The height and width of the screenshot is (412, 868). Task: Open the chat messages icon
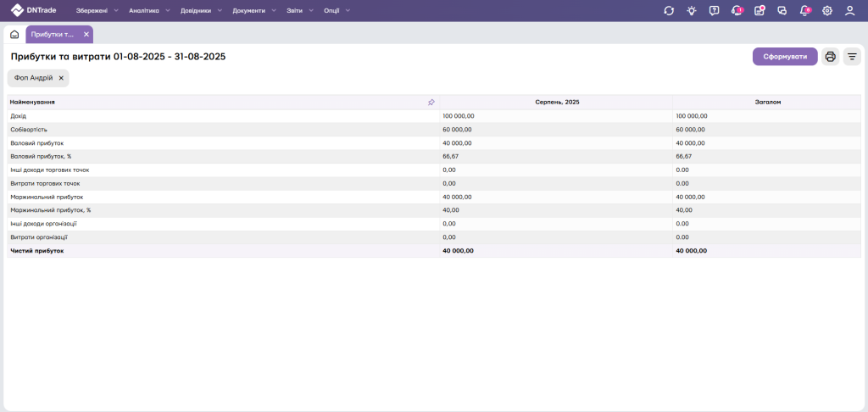point(782,11)
